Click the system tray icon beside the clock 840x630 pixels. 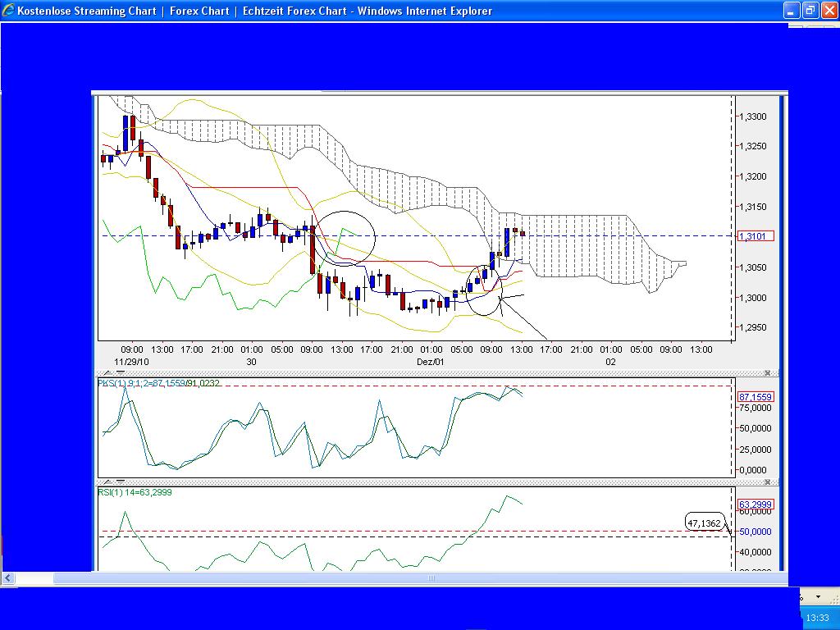point(801,597)
